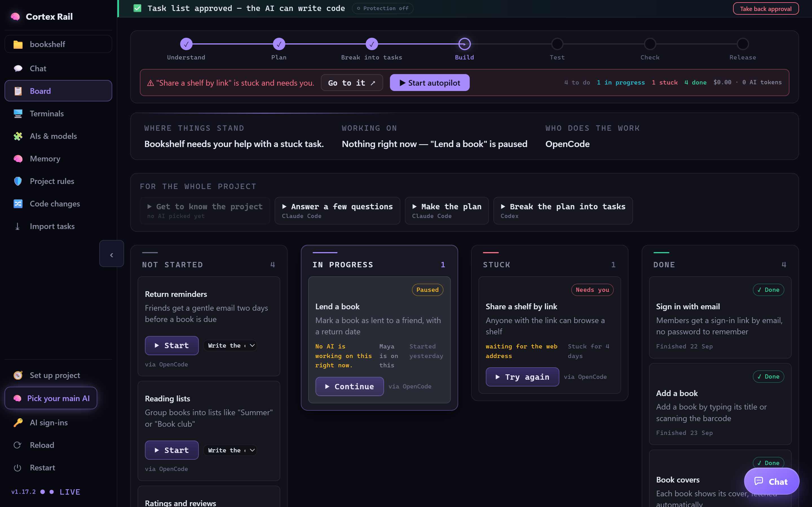
Task: Open Project rules shield icon
Action: click(18, 181)
